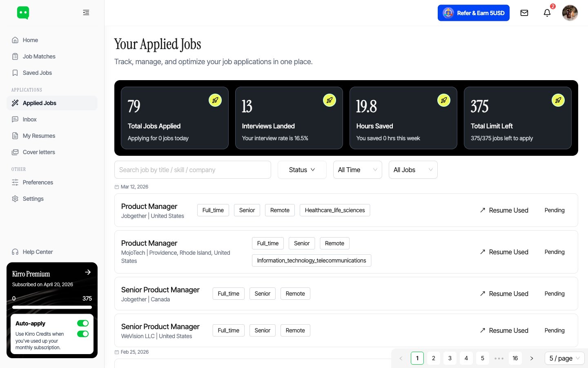The height and width of the screenshot is (368, 588).
Task: Click the calendar icon beside Mar 12, 2026
Action: click(x=117, y=187)
